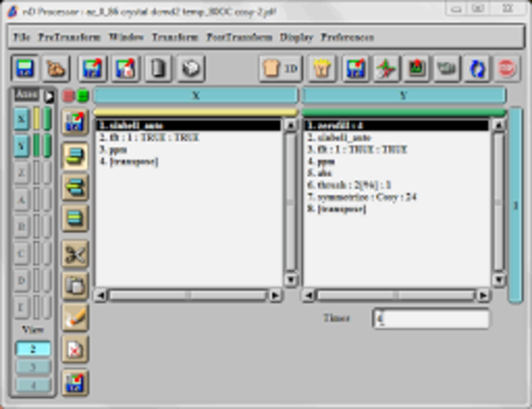Click the small red square indicator
532x409 pixels.
[x=69, y=96]
